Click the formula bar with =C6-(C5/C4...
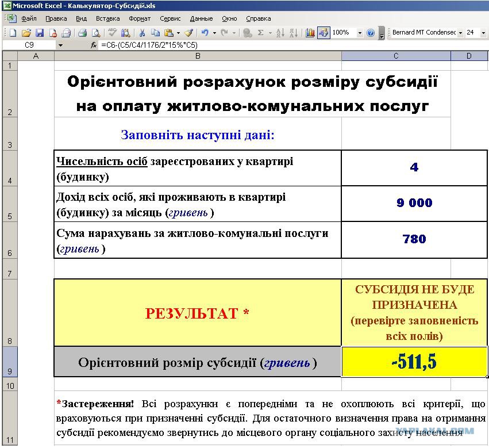489x448 pixels. click(x=293, y=45)
